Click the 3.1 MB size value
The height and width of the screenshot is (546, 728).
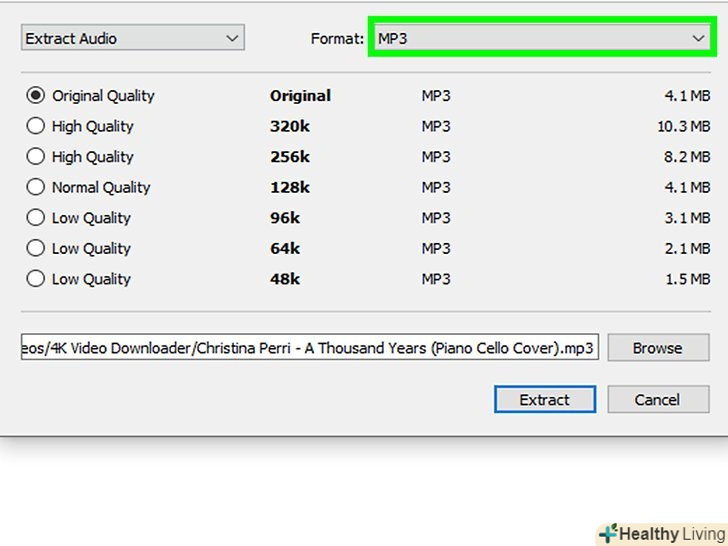[687, 218]
